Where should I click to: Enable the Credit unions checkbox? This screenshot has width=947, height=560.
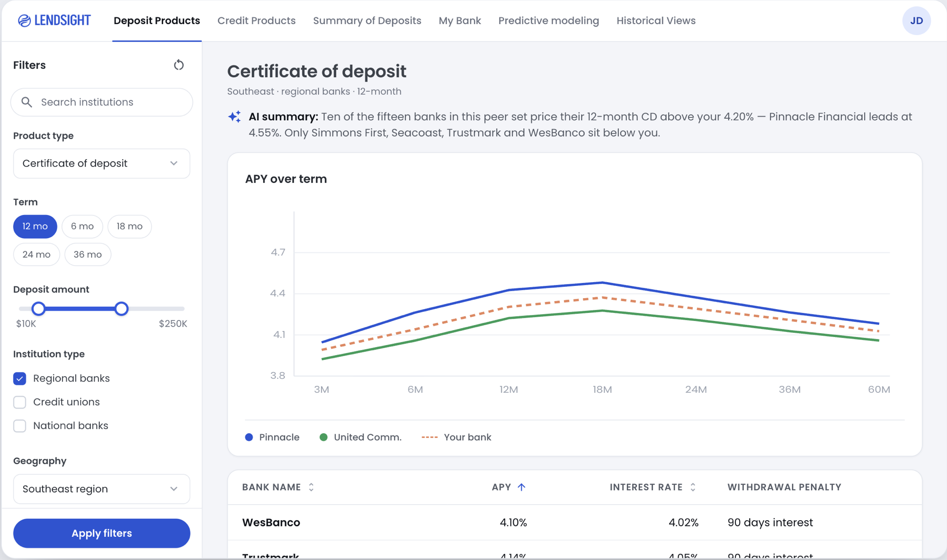[20, 402]
